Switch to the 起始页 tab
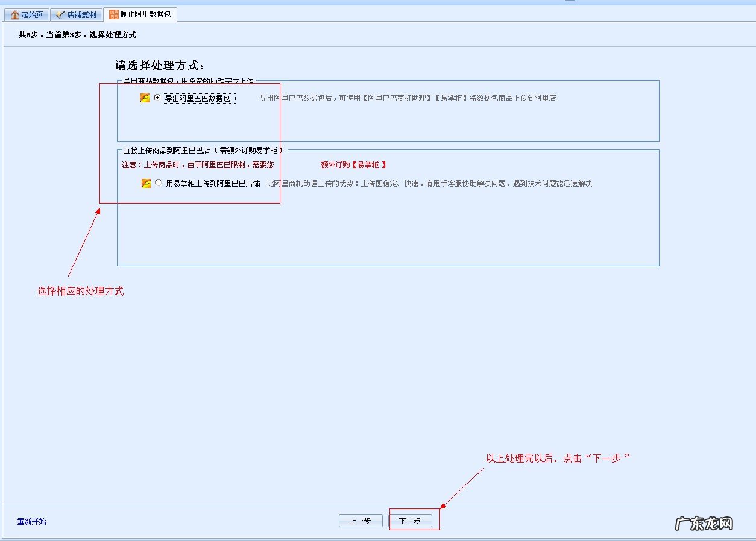756x541 pixels. [x=29, y=14]
